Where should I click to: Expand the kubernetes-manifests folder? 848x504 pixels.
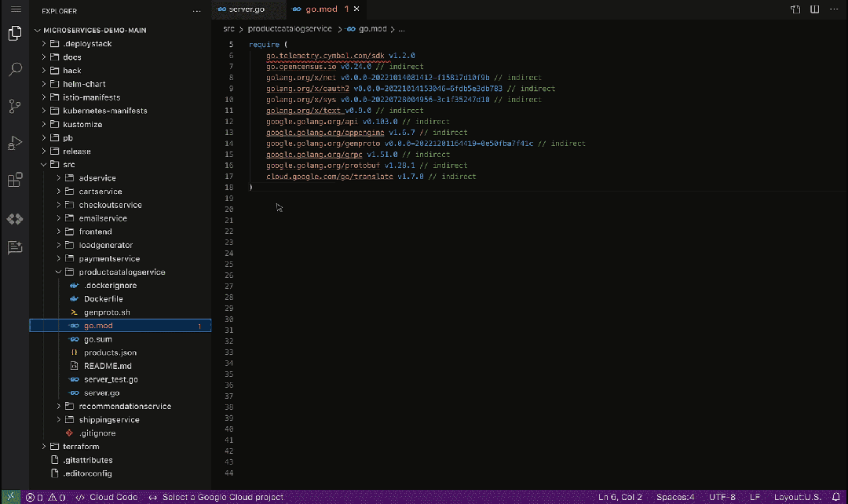tap(105, 111)
